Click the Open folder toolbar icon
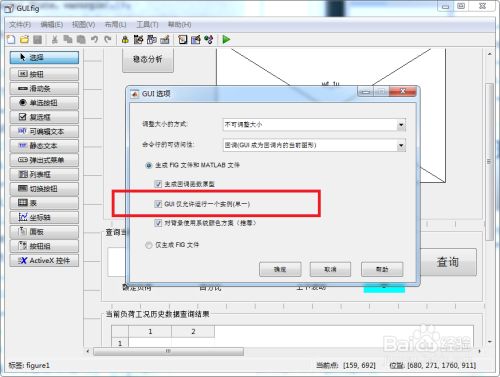Image resolution: width=500 pixels, height=377 pixels. (24, 40)
